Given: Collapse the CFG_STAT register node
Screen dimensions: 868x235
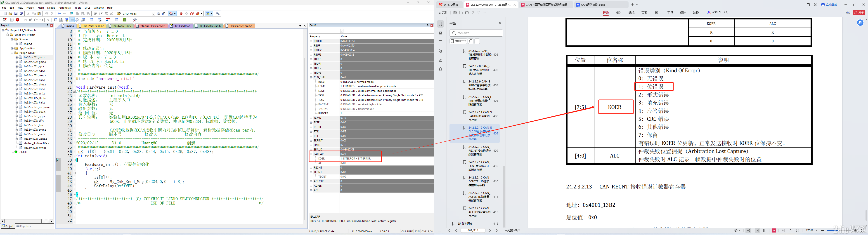Looking at the screenshot, I should pos(311,77).
